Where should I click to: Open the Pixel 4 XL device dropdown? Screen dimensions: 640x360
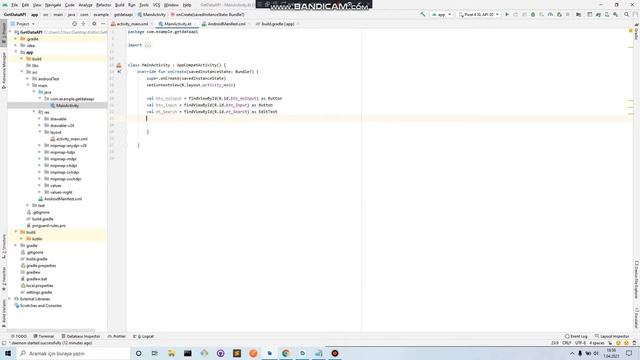click(478, 15)
